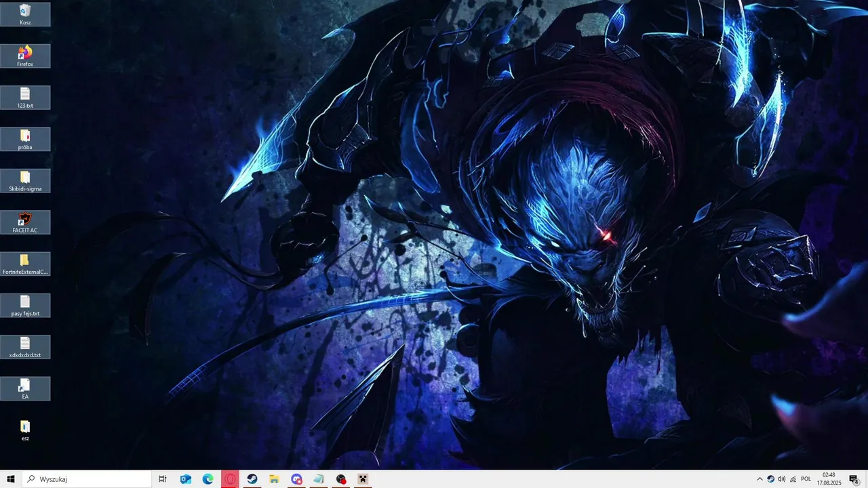Open Outlook from the taskbar
868x488 pixels.
click(x=185, y=479)
